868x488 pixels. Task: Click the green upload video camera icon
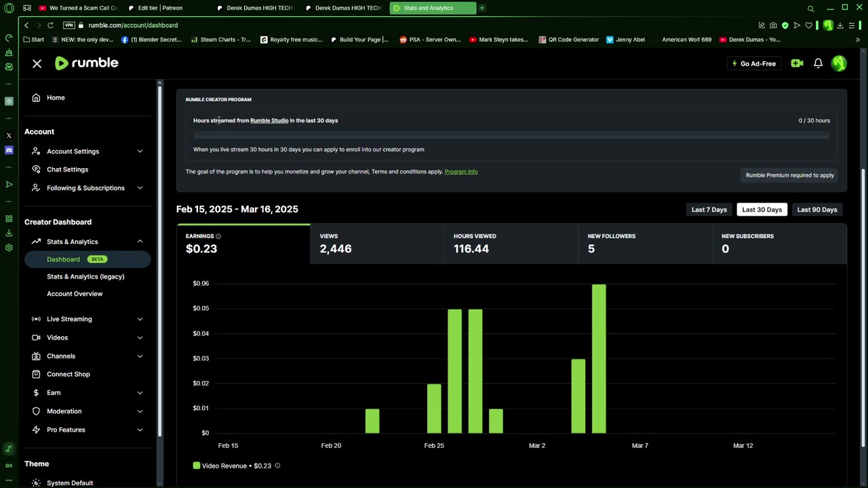coord(797,63)
